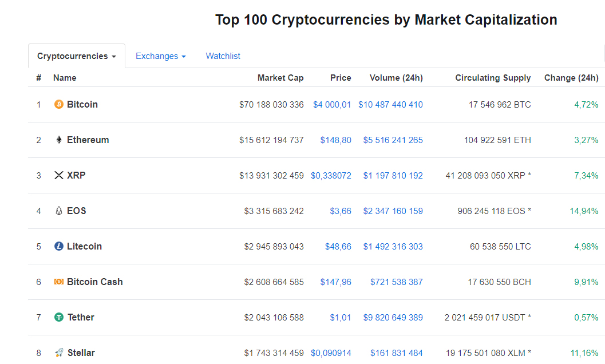
Task: Select Tether change 0,57%
Action: (x=587, y=318)
